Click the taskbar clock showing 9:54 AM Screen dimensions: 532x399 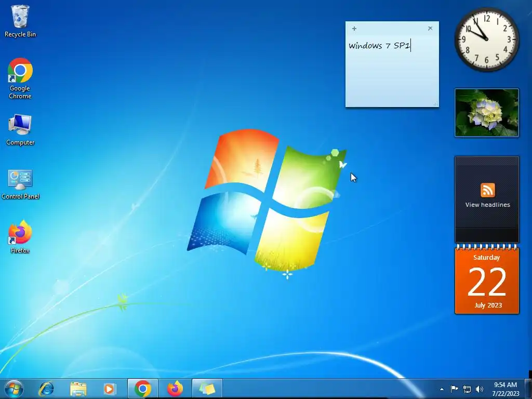coord(506,389)
